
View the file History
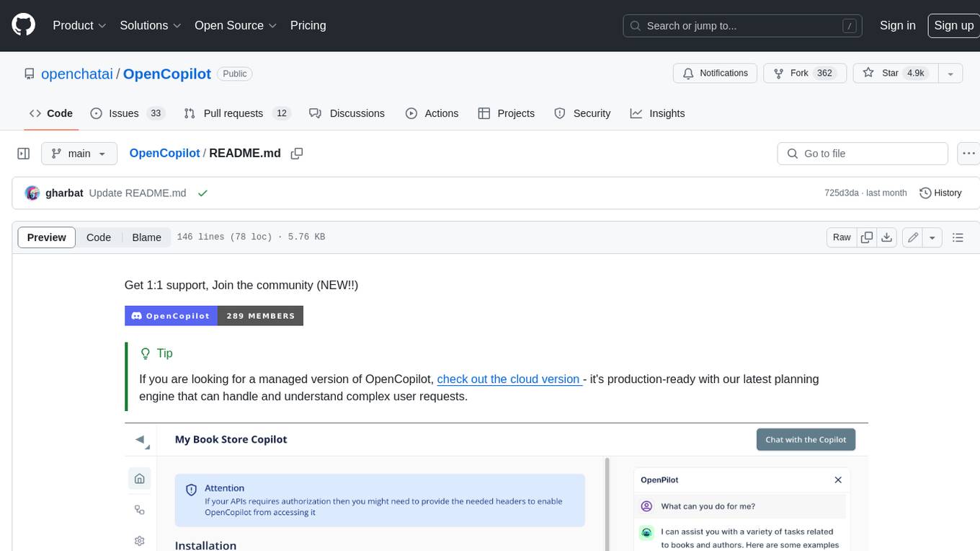(940, 193)
